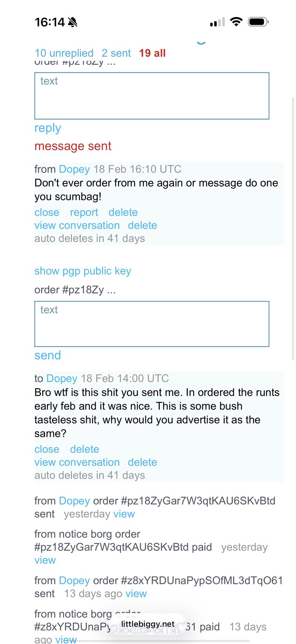Viewport: 296px width, 644px height.
Task: Tap the silent mode bell icon
Action: 73,23
